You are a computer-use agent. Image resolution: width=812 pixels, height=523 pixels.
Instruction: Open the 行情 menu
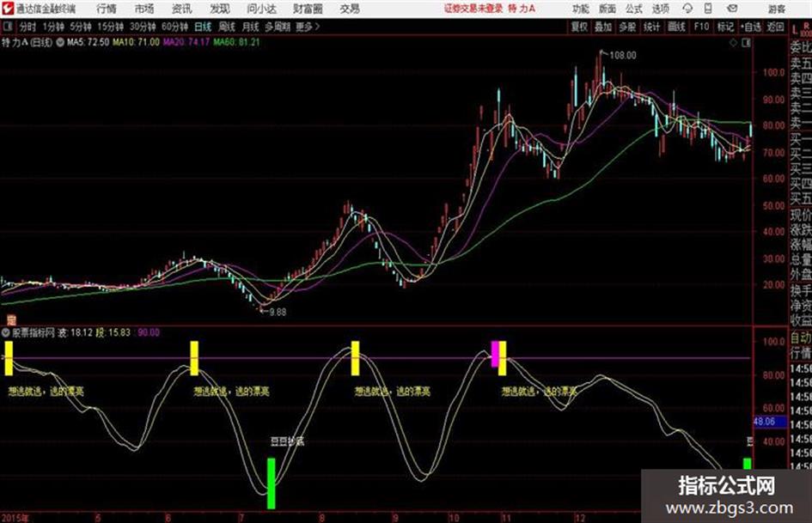coord(107,9)
